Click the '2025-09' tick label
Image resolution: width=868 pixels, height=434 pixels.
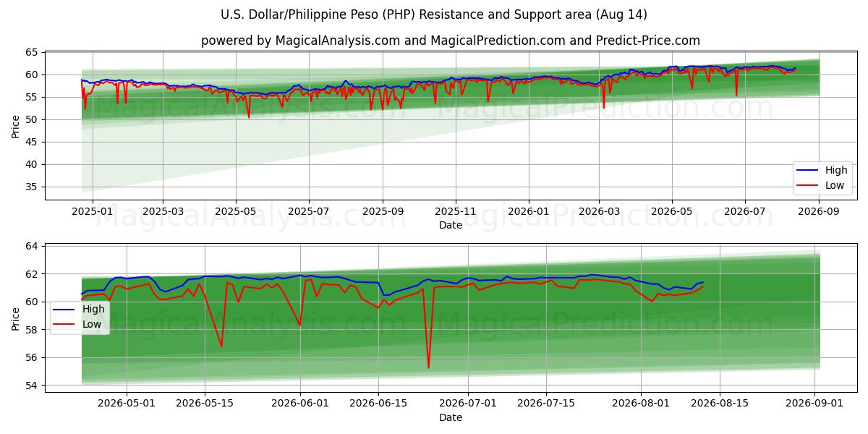383,211
